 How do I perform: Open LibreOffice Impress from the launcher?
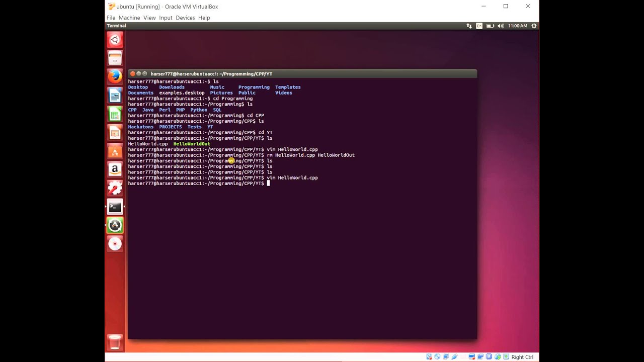click(115, 132)
